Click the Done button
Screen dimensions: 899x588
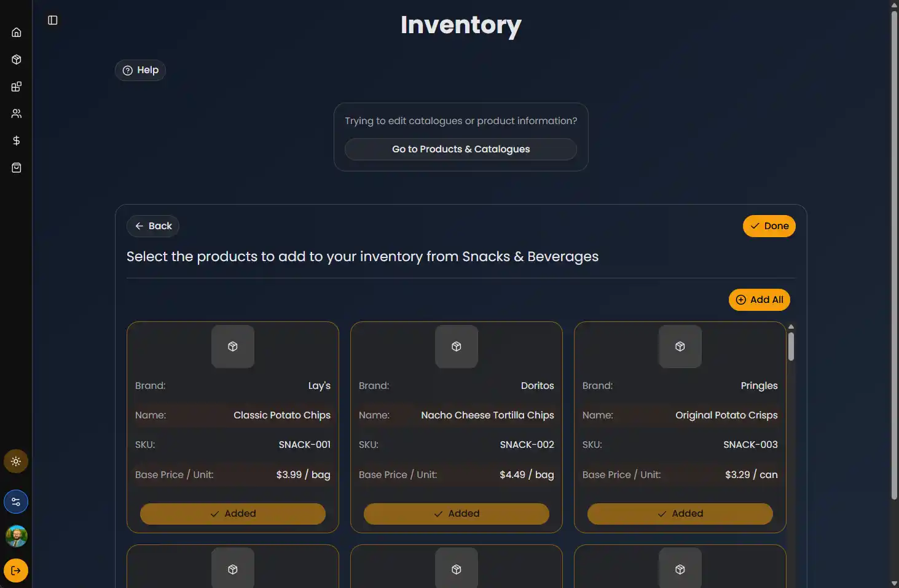pos(769,226)
